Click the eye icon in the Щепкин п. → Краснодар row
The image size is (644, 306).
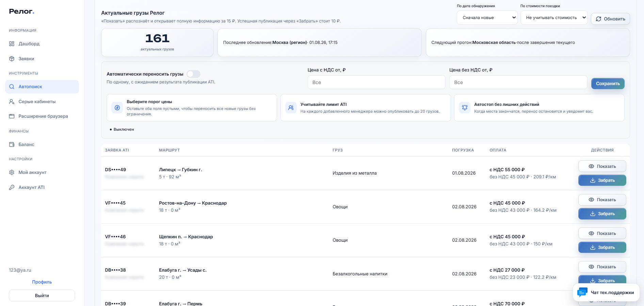pyautogui.click(x=591, y=233)
